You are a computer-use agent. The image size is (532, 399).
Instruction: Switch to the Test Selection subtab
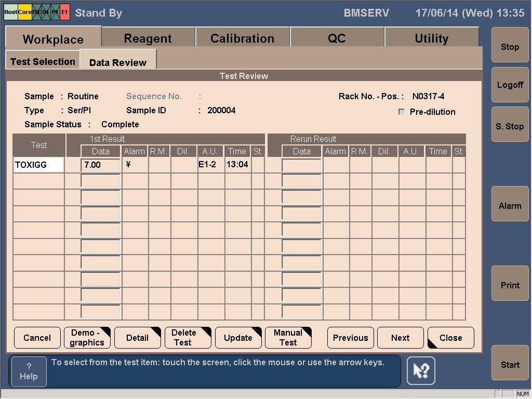coord(43,60)
